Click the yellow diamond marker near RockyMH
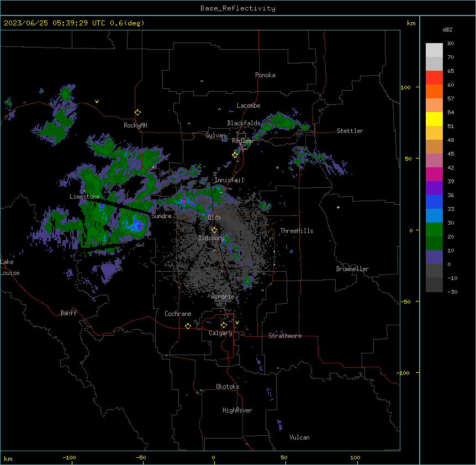This screenshot has height=465, width=476. tap(138, 113)
